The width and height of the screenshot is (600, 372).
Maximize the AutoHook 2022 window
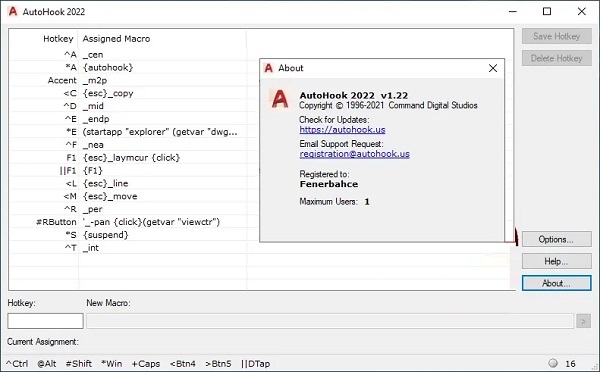click(x=547, y=11)
